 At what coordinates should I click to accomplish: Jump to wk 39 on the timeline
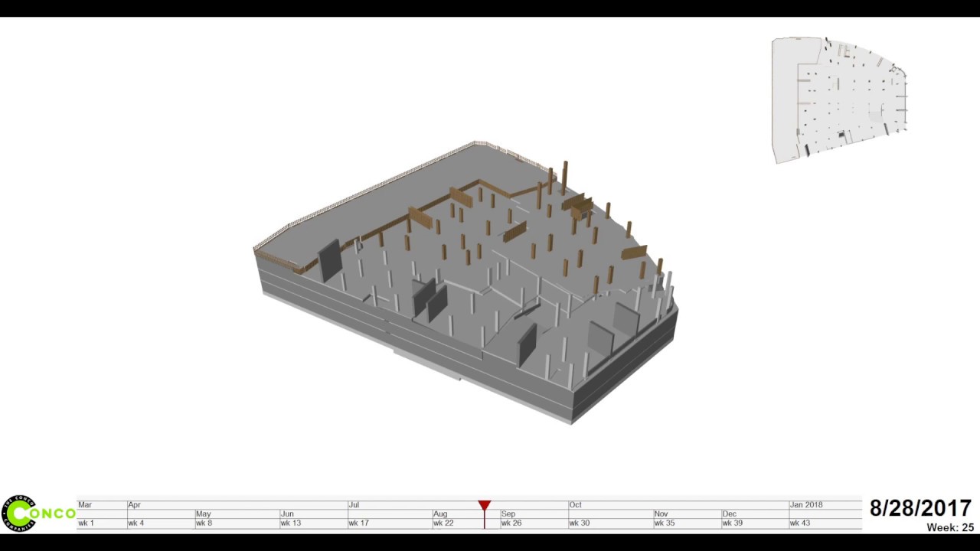pyautogui.click(x=733, y=523)
